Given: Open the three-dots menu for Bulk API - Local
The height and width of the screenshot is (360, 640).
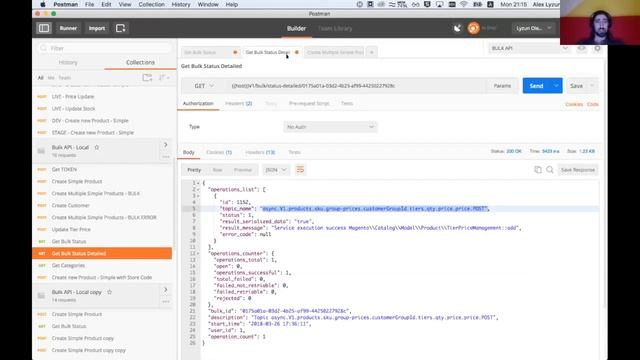Looking at the screenshot, I should point(166,157).
